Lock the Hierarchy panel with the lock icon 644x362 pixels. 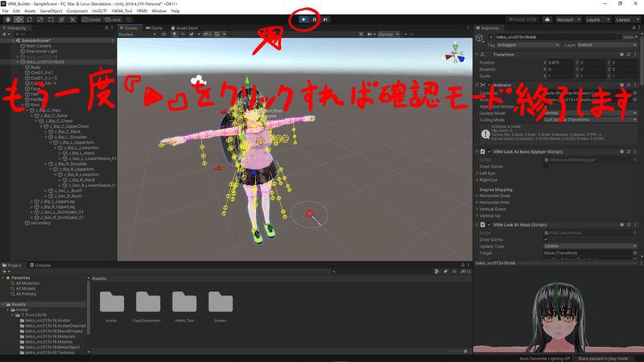107,28
